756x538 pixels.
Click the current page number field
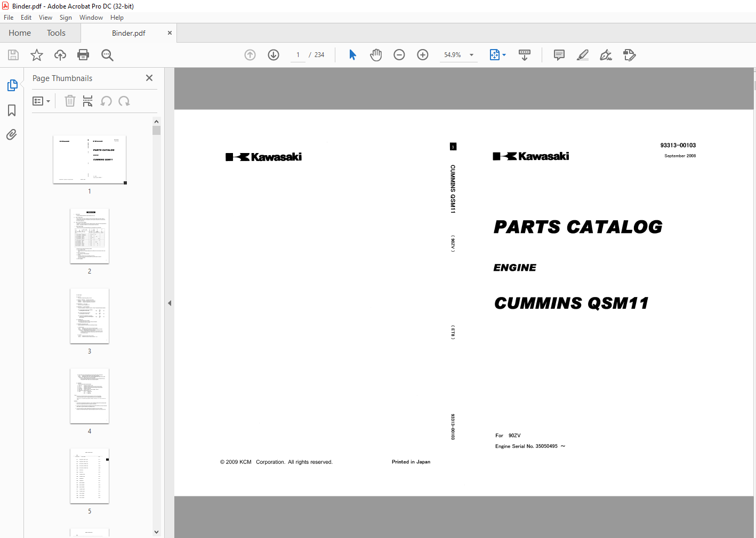[x=297, y=55]
